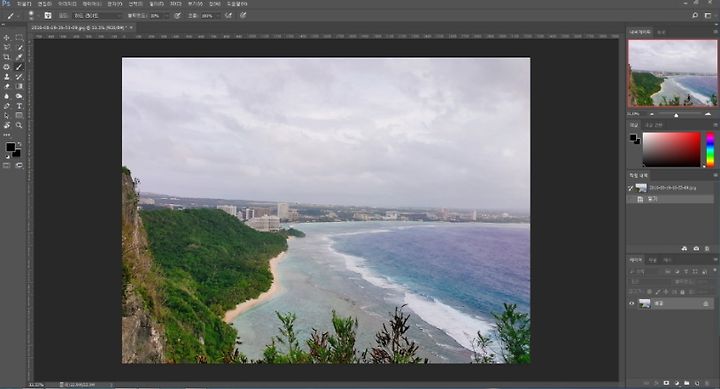
Task: Swap foreground and background colors arrow
Action: click(19, 144)
